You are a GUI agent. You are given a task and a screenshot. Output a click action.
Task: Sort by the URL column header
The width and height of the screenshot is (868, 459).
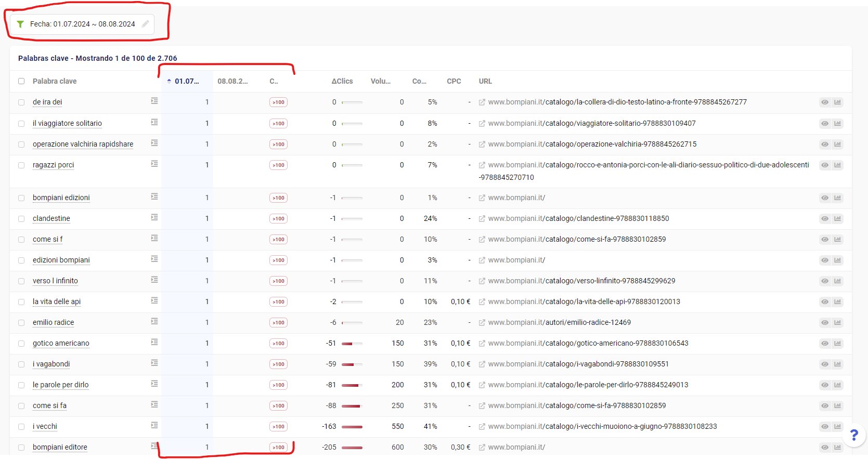coord(485,81)
